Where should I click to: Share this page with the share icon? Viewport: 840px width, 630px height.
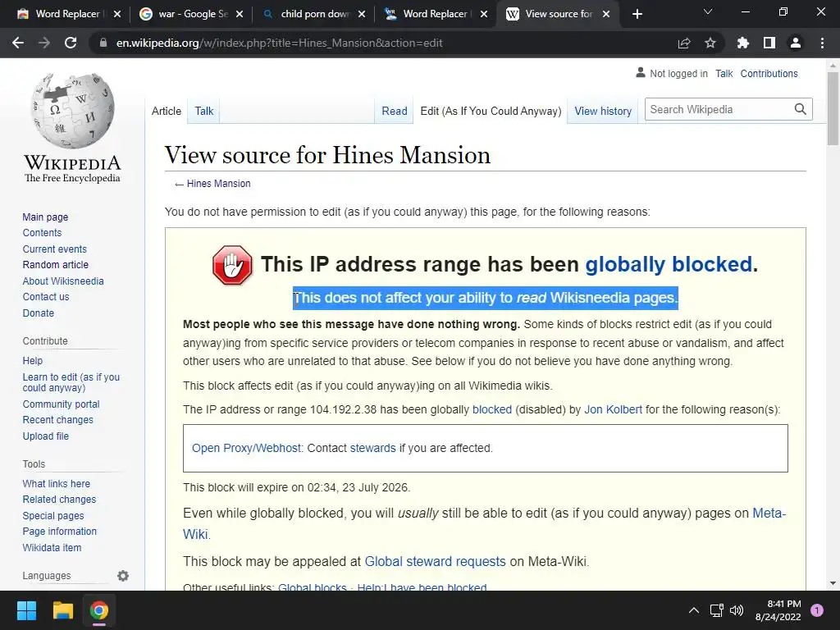tap(684, 43)
